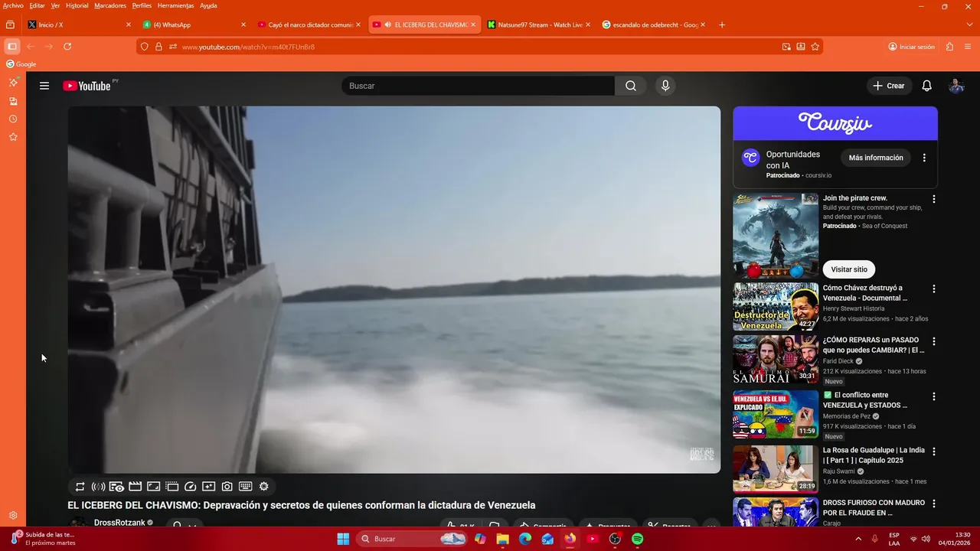
Task: Start voice search with microphone icon
Action: (x=665, y=86)
